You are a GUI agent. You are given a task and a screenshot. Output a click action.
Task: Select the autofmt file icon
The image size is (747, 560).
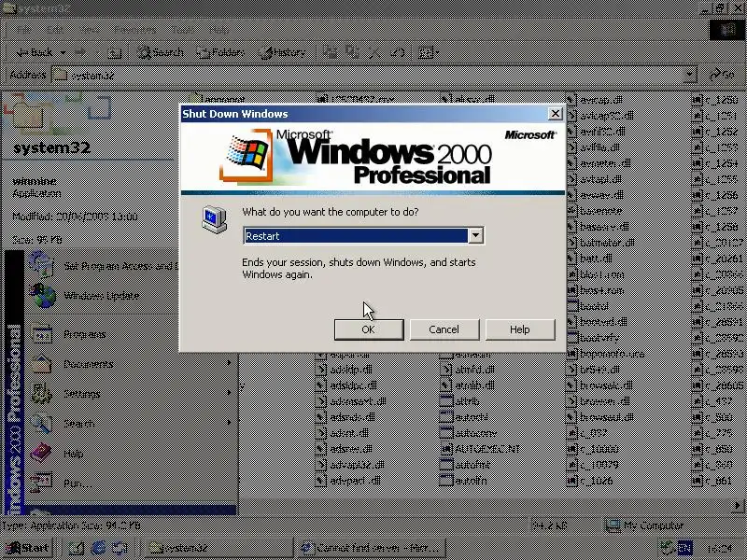pos(446,465)
